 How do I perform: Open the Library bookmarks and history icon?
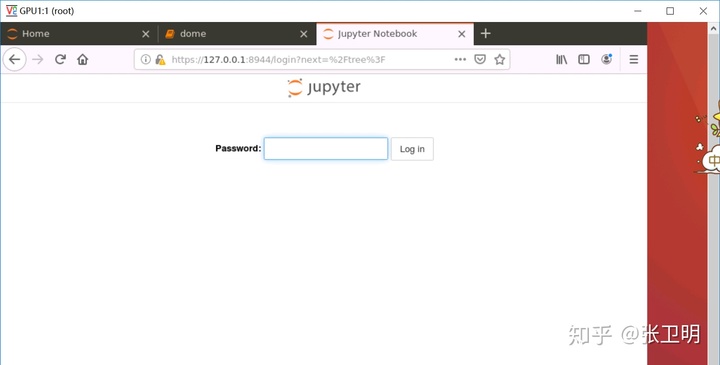pyautogui.click(x=562, y=59)
